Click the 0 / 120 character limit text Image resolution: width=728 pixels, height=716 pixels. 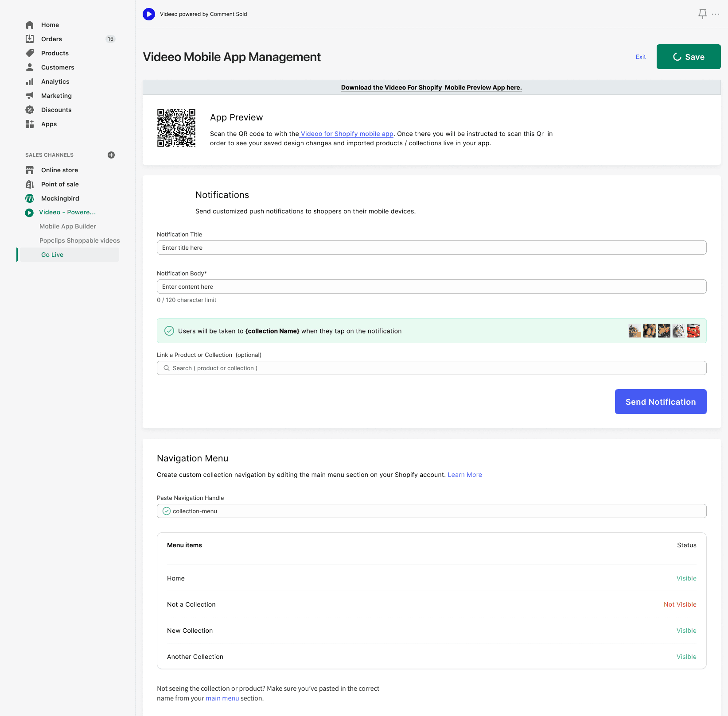(187, 300)
